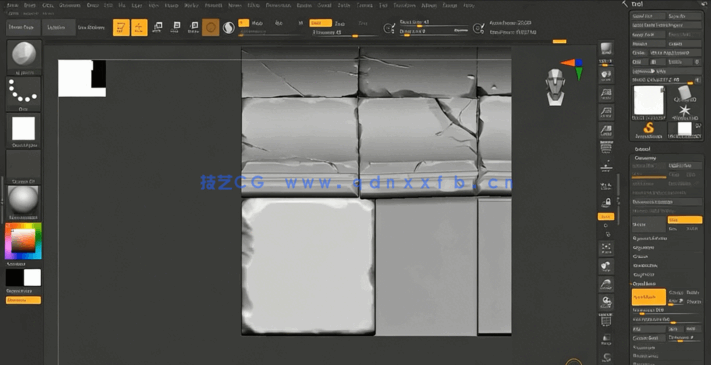Click the Move canvas icon on right shelf
Image resolution: width=711 pixels, height=365 pixels.
point(606,266)
